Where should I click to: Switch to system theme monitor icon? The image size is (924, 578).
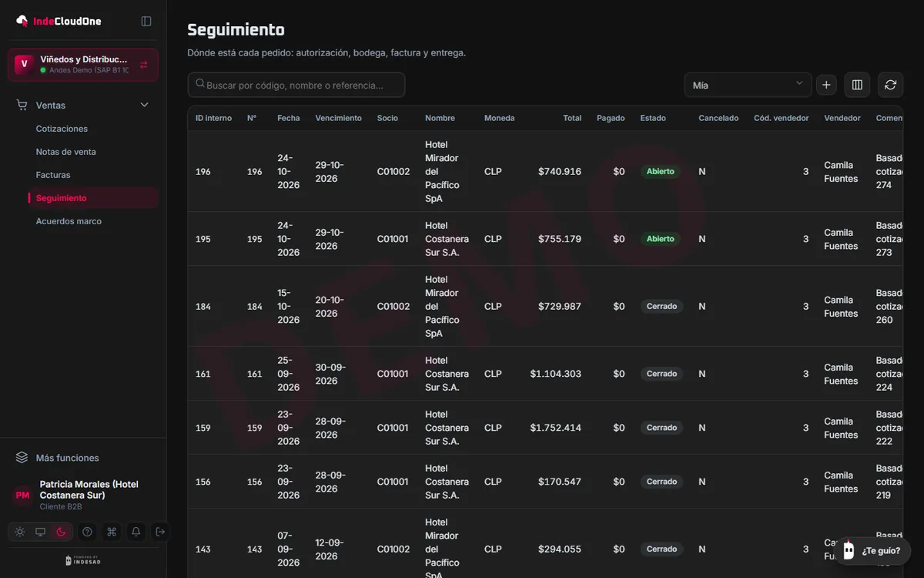[x=40, y=532]
